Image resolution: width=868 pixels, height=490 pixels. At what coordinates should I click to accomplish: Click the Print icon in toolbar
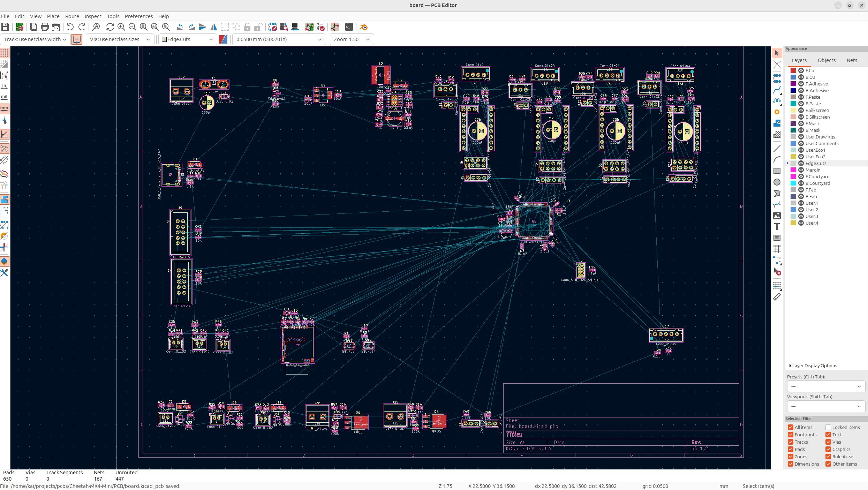click(45, 27)
